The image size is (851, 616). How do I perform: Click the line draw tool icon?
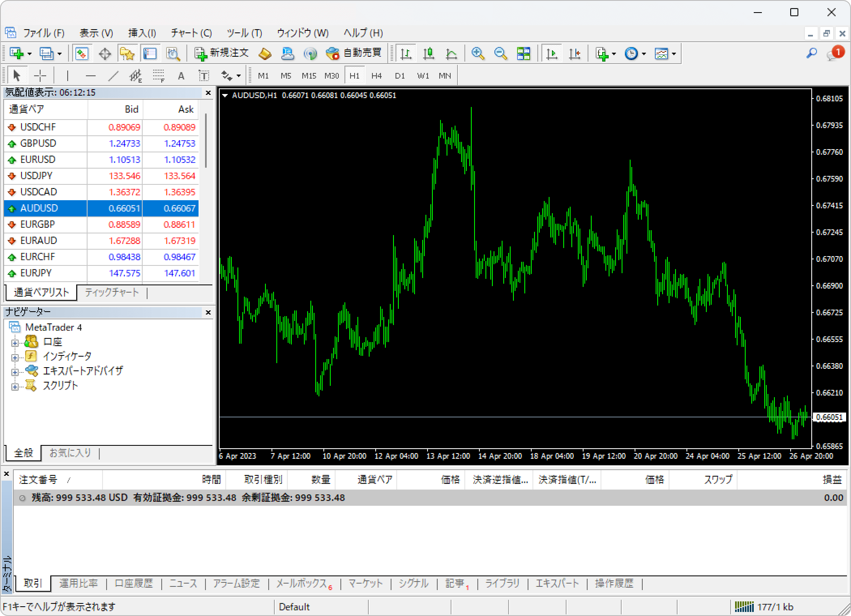(112, 75)
